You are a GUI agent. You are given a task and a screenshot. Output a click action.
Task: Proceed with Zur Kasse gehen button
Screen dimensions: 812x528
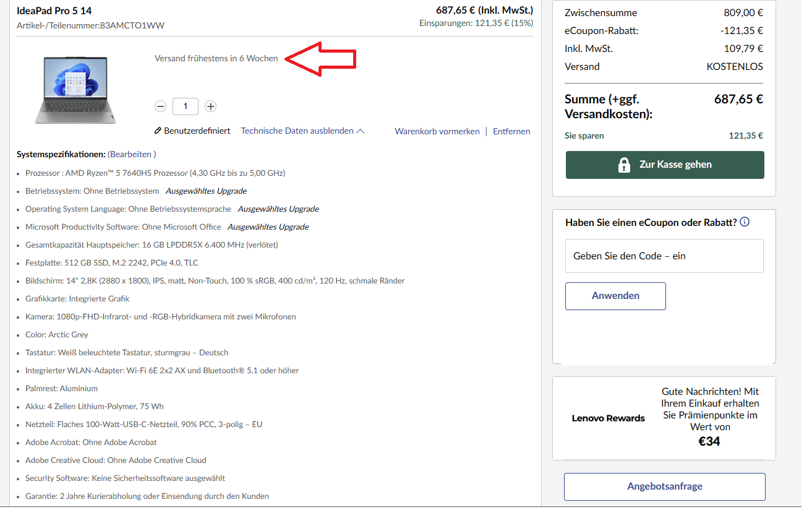(x=665, y=165)
